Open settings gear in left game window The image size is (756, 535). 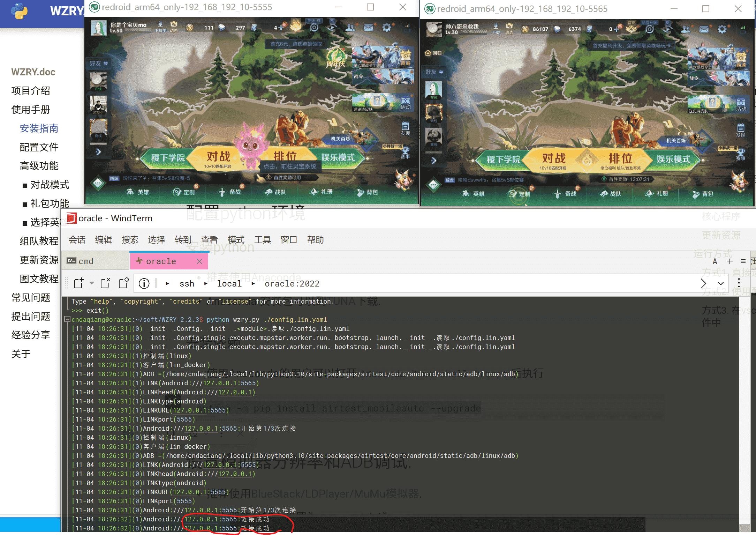(x=386, y=27)
